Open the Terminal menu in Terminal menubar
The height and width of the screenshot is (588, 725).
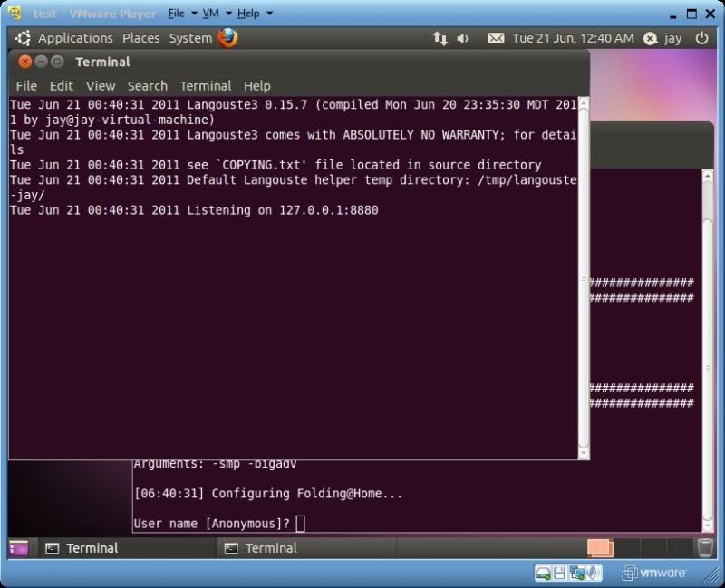click(x=206, y=86)
